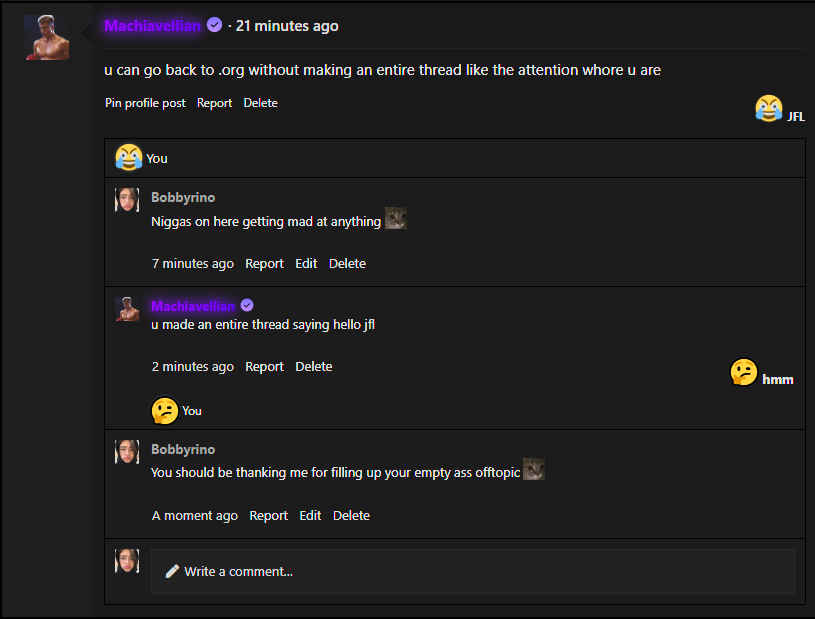Image resolution: width=815 pixels, height=619 pixels.
Task: Report Bobbyrino's comment posted a moment ago
Action: click(268, 516)
